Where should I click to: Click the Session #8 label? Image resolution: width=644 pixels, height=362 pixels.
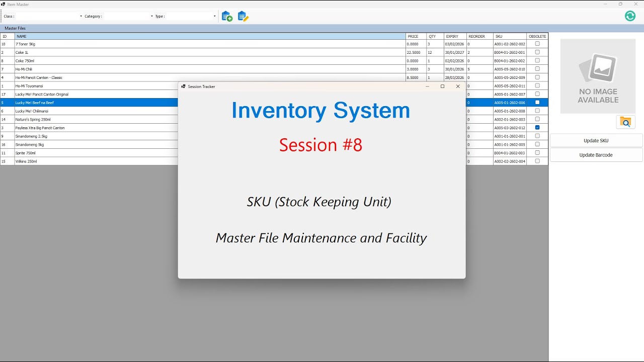click(321, 145)
